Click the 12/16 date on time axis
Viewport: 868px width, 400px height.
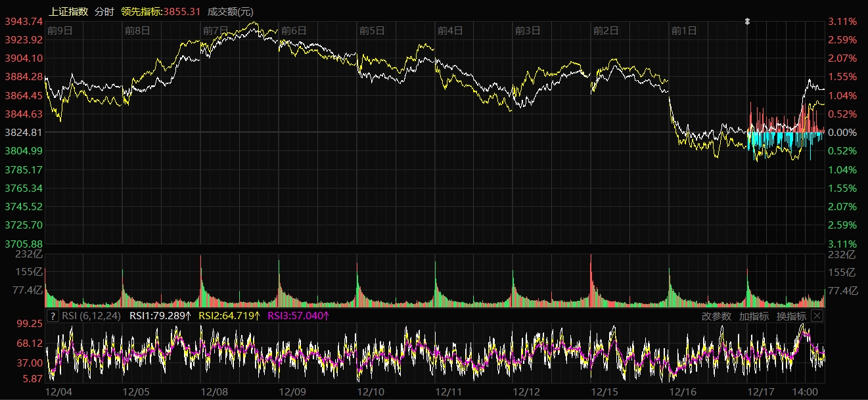tap(683, 391)
